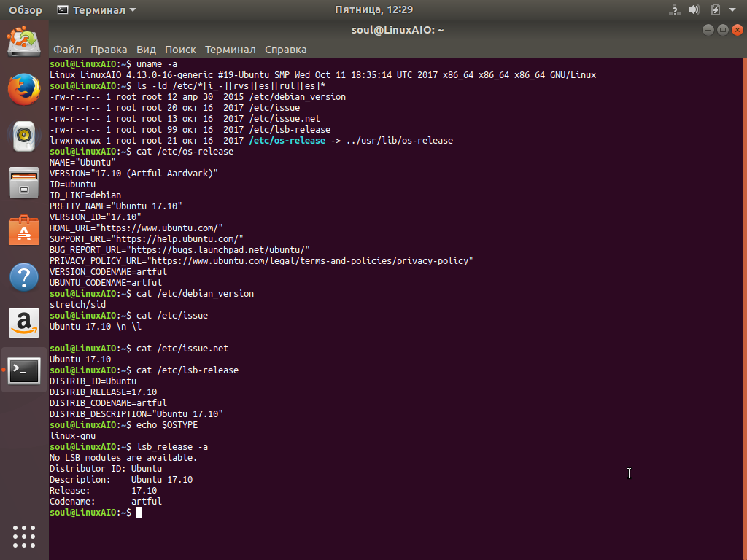
Task: Click /etc/lsb-release in the ls listing
Action: pos(290,130)
